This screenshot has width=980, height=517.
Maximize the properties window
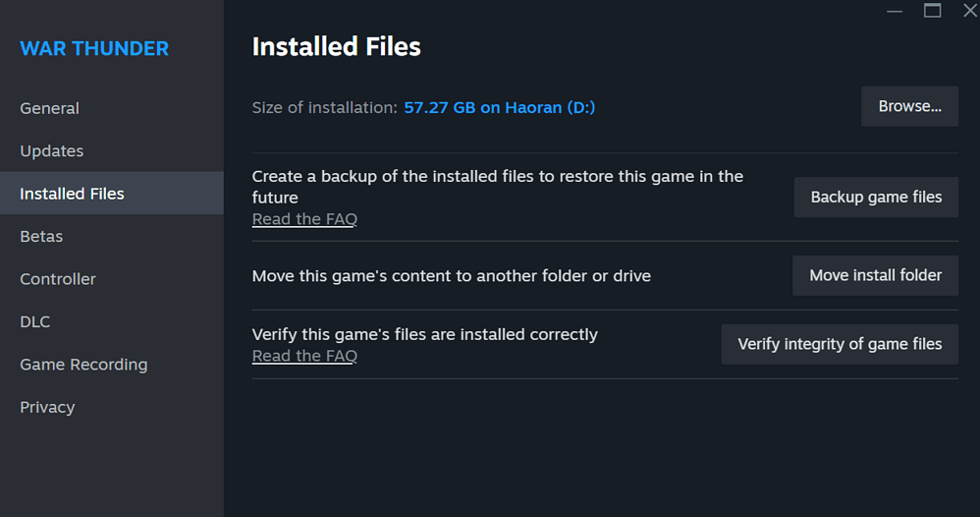click(x=932, y=11)
